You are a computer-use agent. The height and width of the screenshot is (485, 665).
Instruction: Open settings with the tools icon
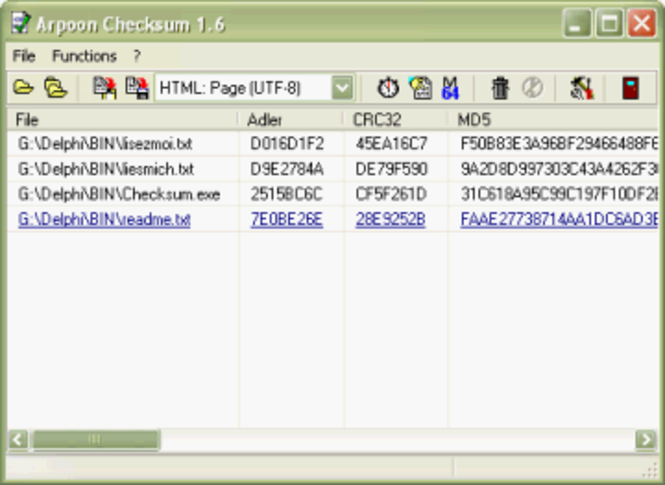point(581,88)
